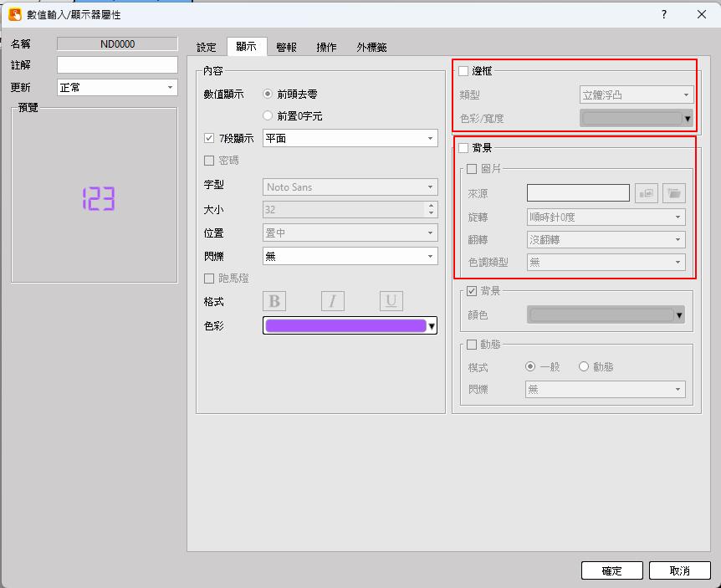The image size is (721, 588).
Task: Click the question mark help icon
Action: (x=663, y=14)
